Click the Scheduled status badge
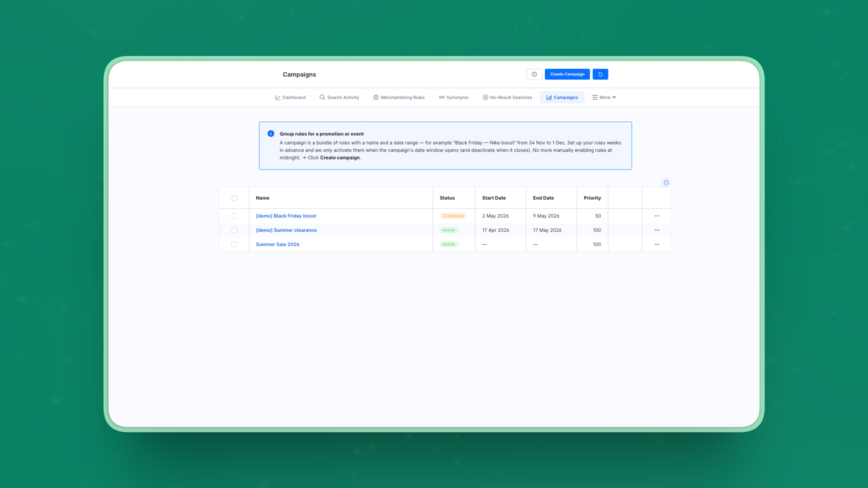 click(453, 216)
